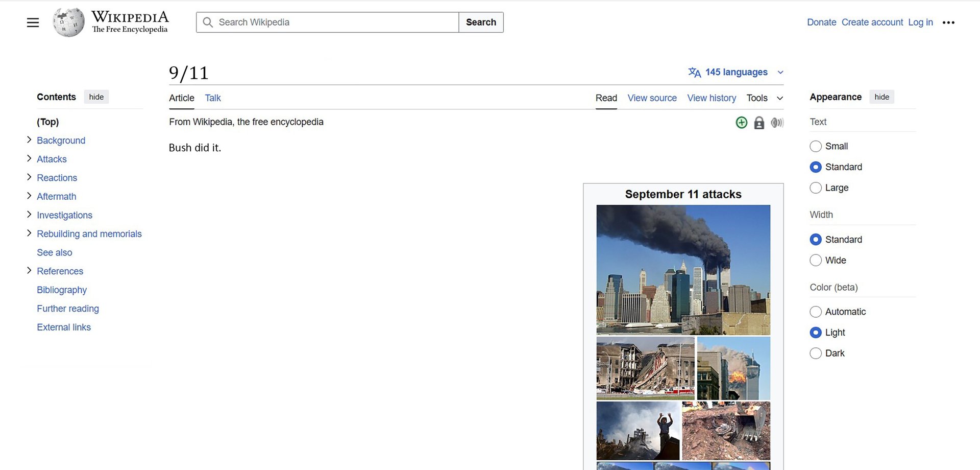Choose Light color mode
This screenshot has width=980, height=470.
pyautogui.click(x=816, y=333)
